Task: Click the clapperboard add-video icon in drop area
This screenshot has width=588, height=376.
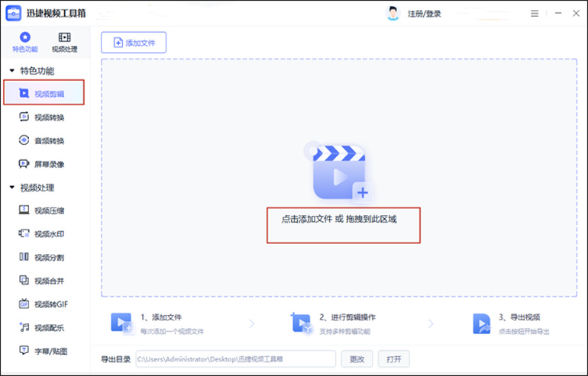Action: (x=338, y=172)
